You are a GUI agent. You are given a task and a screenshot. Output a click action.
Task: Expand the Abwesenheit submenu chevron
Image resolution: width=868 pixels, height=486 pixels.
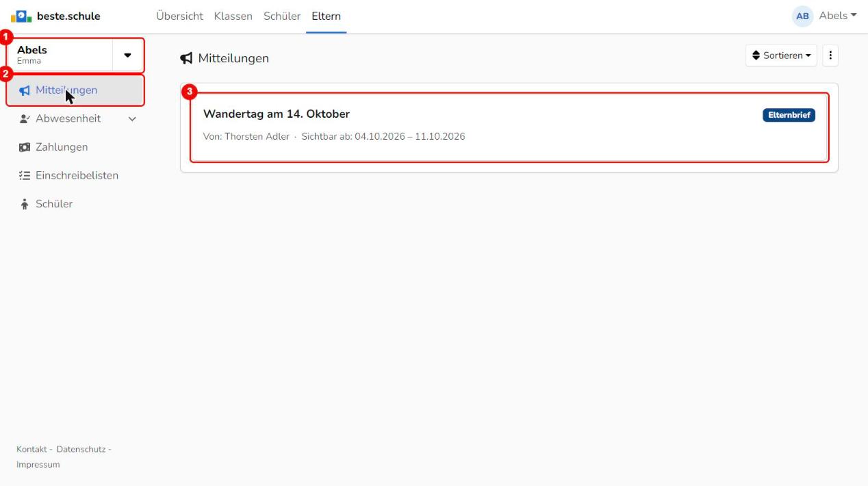click(132, 119)
